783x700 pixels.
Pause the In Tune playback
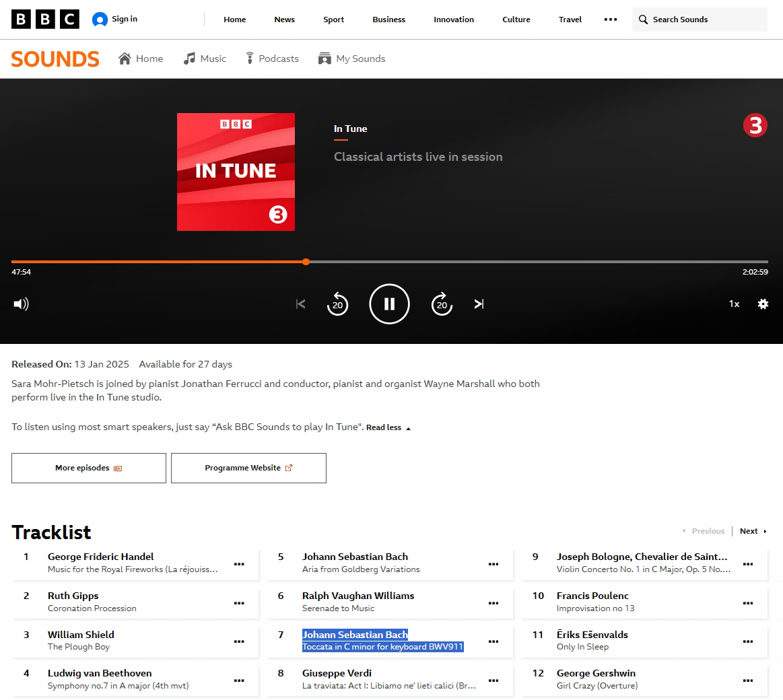point(389,304)
